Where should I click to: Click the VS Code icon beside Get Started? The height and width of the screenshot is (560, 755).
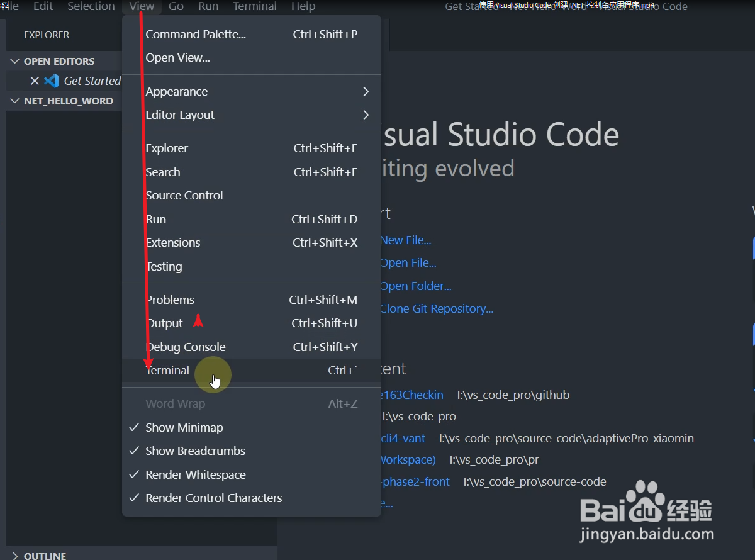[x=52, y=81]
